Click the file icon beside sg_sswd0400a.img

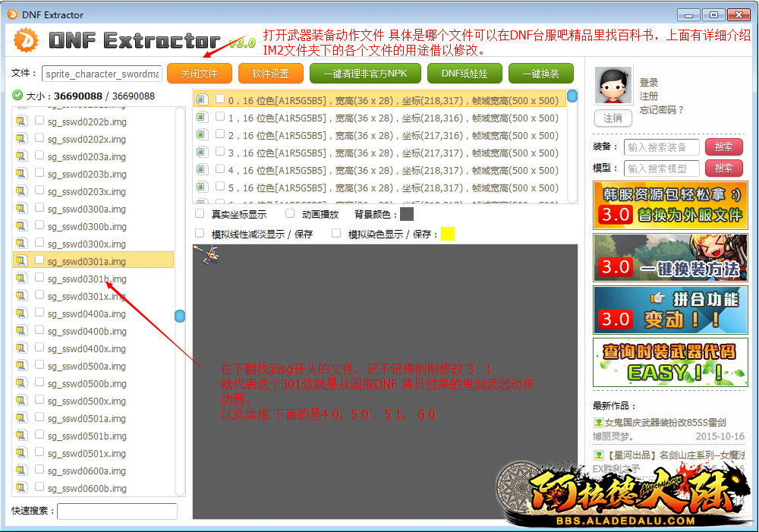coord(20,313)
